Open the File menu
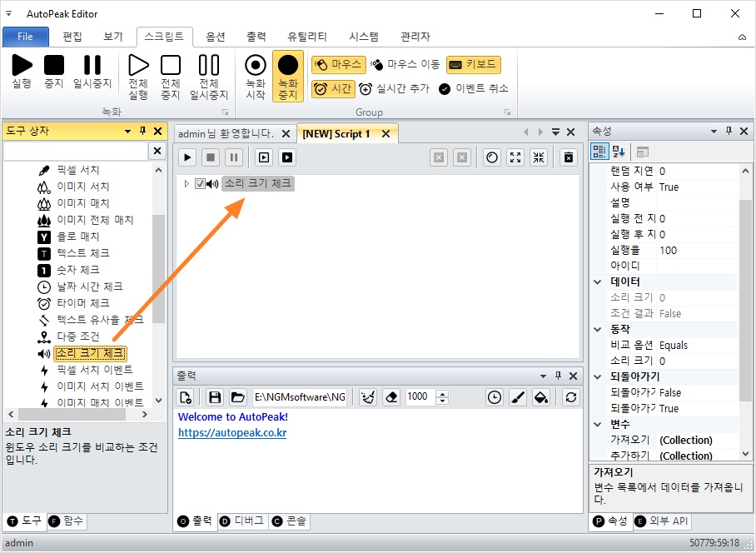Screen dimensions: 756x553 coord(26,37)
